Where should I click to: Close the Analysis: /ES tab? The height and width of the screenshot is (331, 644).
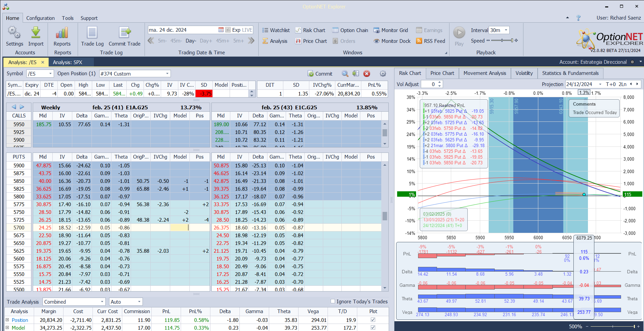(x=43, y=62)
